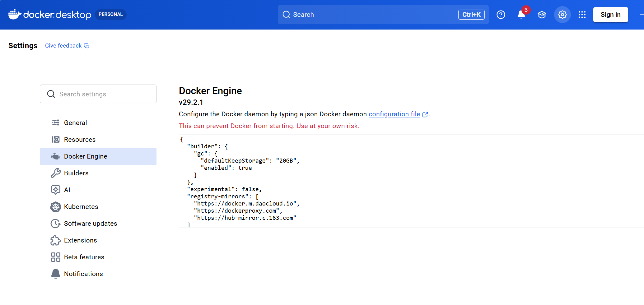The height and width of the screenshot is (305, 644).
Task: Click the "experimental": false line
Action: pos(224,189)
